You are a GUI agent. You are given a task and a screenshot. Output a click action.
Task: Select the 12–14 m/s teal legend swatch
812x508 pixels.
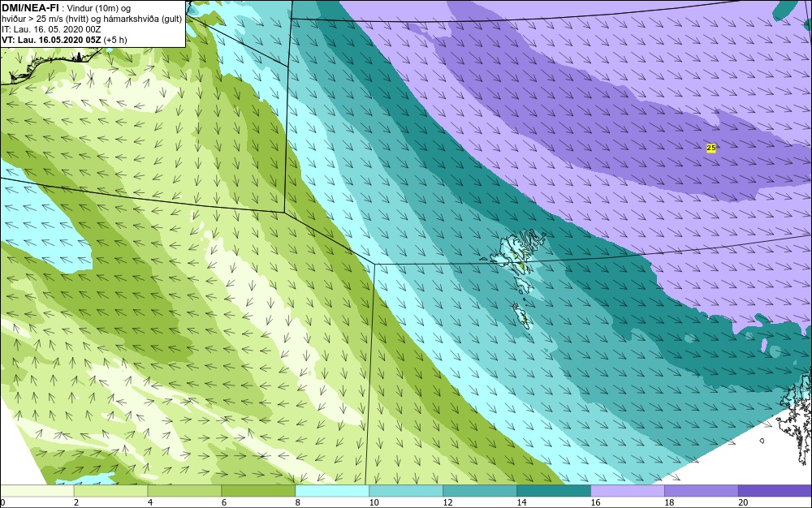(x=480, y=490)
